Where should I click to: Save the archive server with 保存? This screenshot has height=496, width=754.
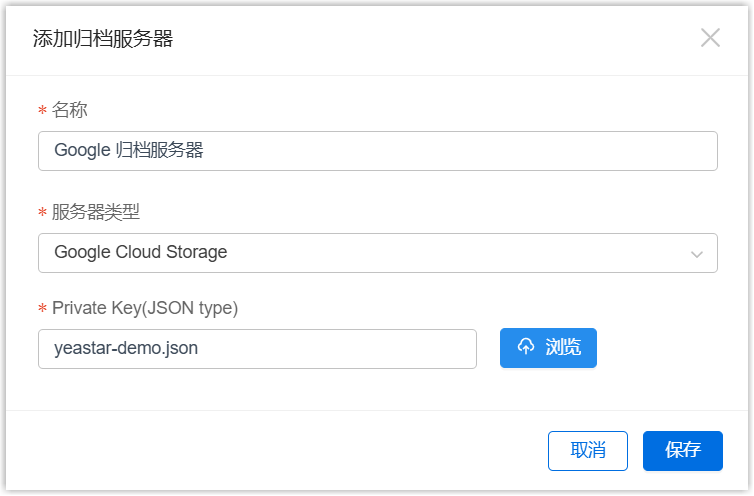(682, 450)
